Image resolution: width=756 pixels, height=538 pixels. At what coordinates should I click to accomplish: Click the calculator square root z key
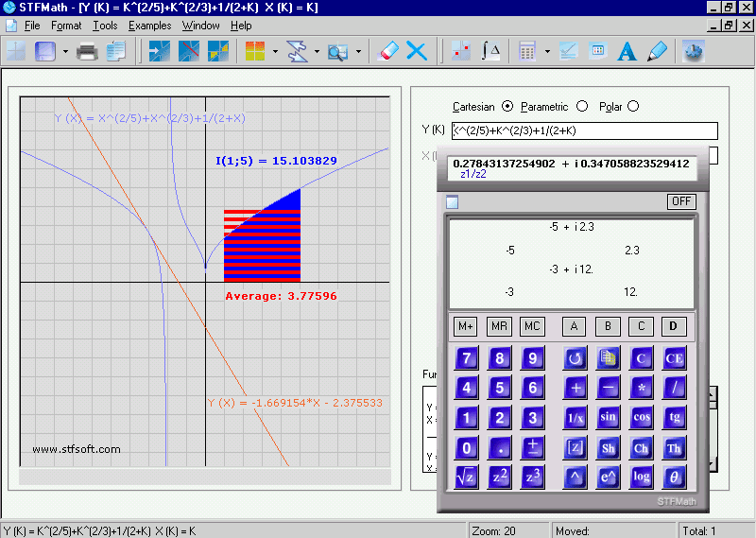466,477
